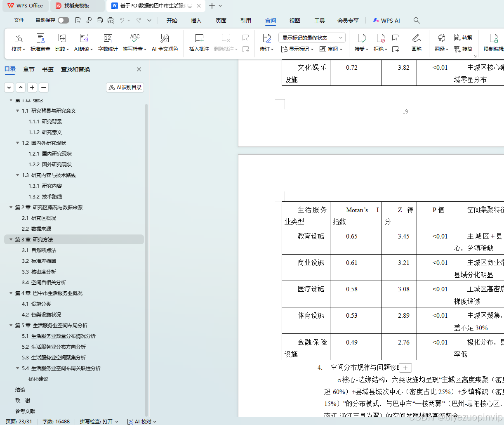Go to outline entry 3.3 核密度分析
The height and width of the screenshot is (425, 504).
click(x=39, y=272)
